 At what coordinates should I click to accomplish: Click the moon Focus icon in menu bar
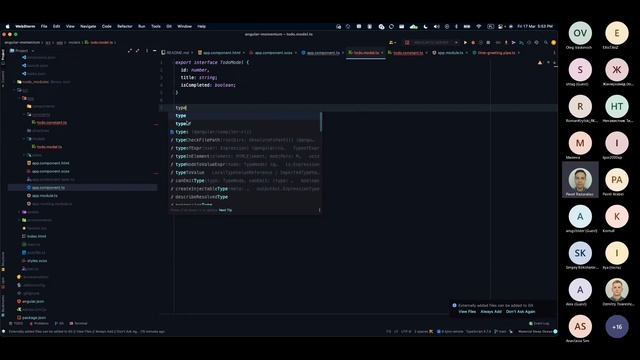click(x=426, y=26)
